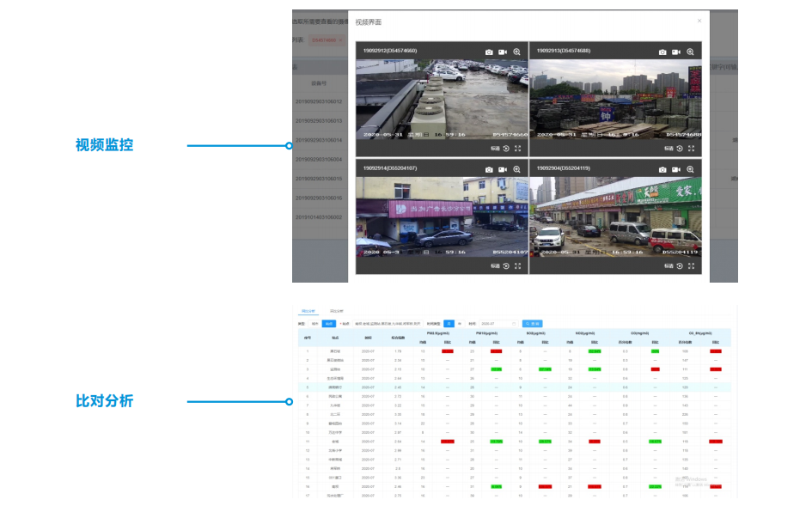Open playback history for camera 19092914(D55204107)
Image resolution: width=812 pixels, height=518 pixels.
(506, 266)
